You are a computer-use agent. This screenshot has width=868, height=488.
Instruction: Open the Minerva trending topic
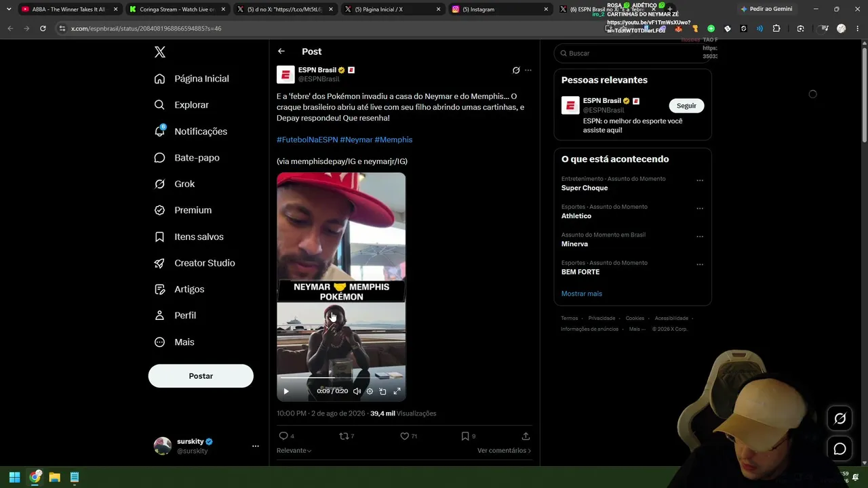574,244
